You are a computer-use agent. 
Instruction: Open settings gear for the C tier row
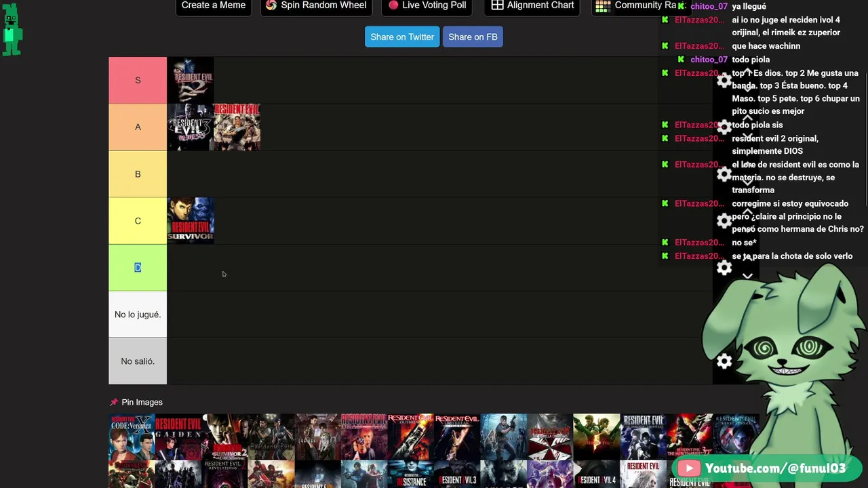tap(724, 221)
